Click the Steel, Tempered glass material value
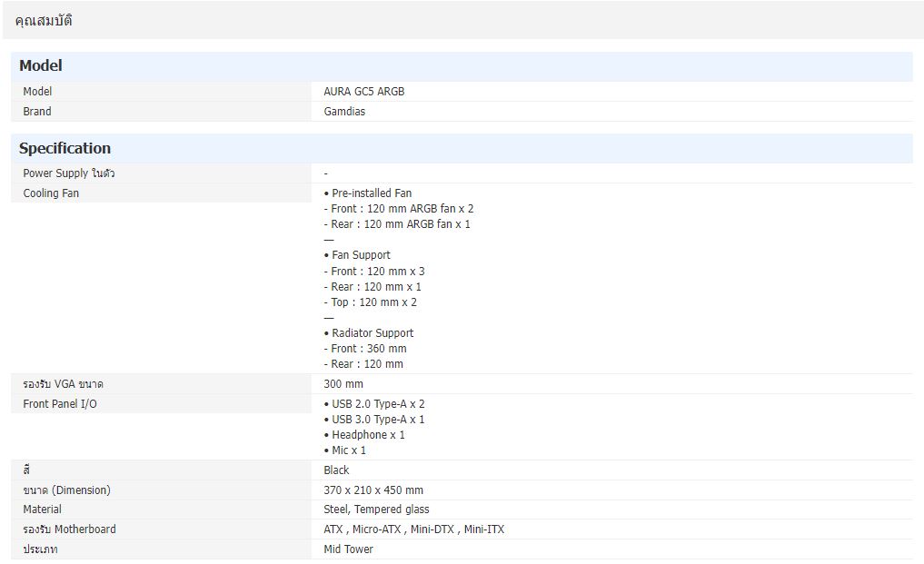Viewport: 924px width, 564px height. click(376, 510)
